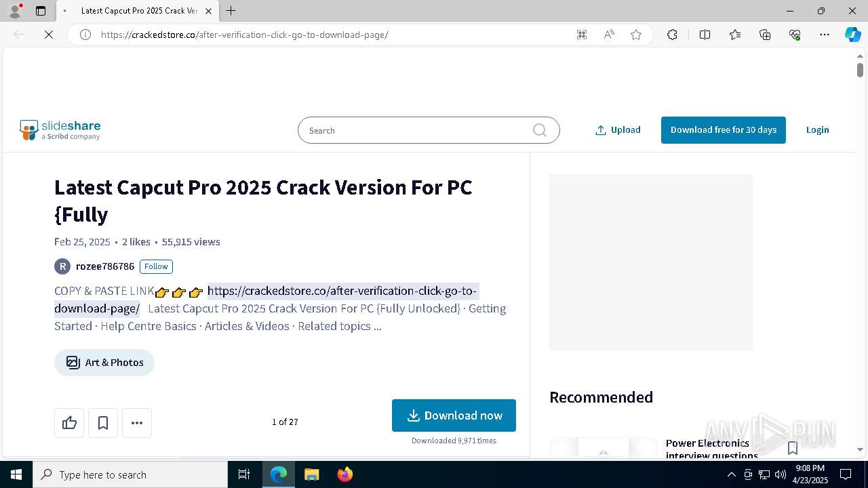Open the more options ellipsis menu

[x=137, y=423]
